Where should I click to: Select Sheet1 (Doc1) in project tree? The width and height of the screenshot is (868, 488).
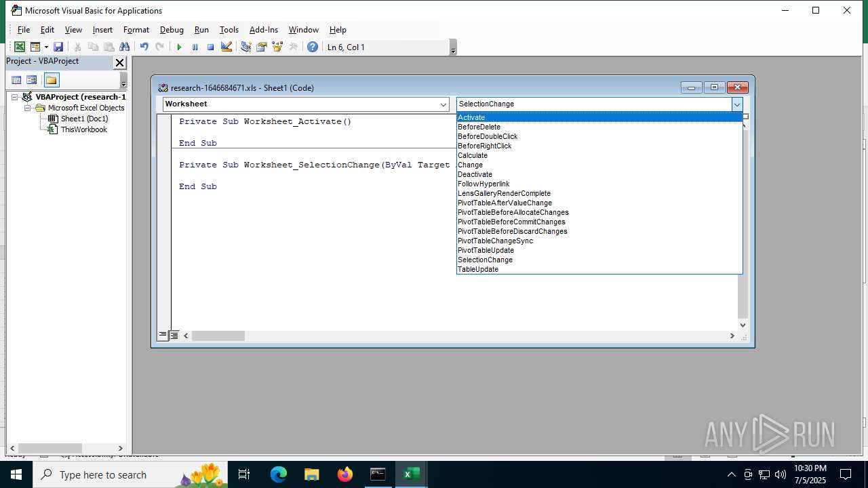tap(84, 119)
